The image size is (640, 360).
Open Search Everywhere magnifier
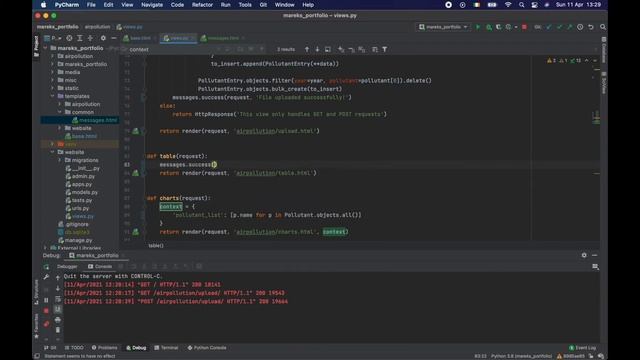click(603, 27)
